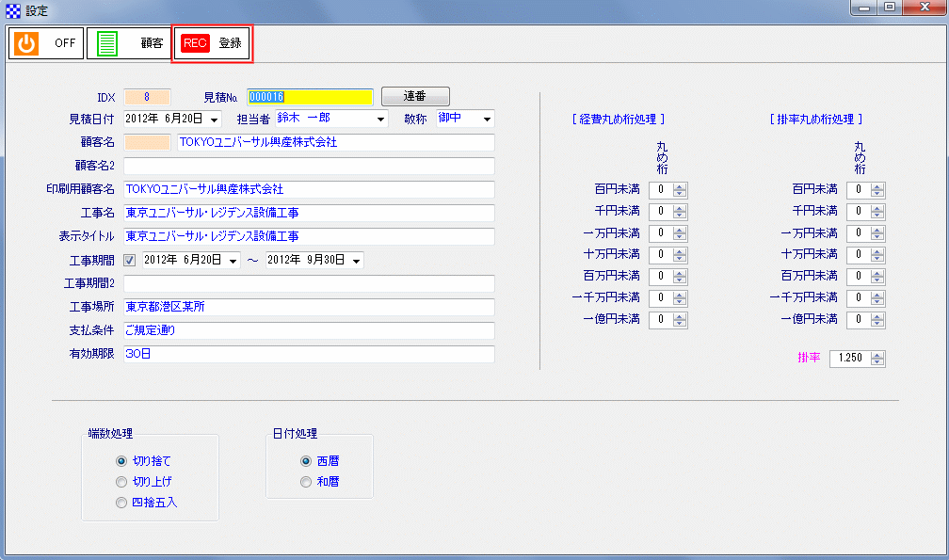The width and height of the screenshot is (949, 560).
Task: Expand the 工事期間 end date dropdown
Action: [x=357, y=261]
